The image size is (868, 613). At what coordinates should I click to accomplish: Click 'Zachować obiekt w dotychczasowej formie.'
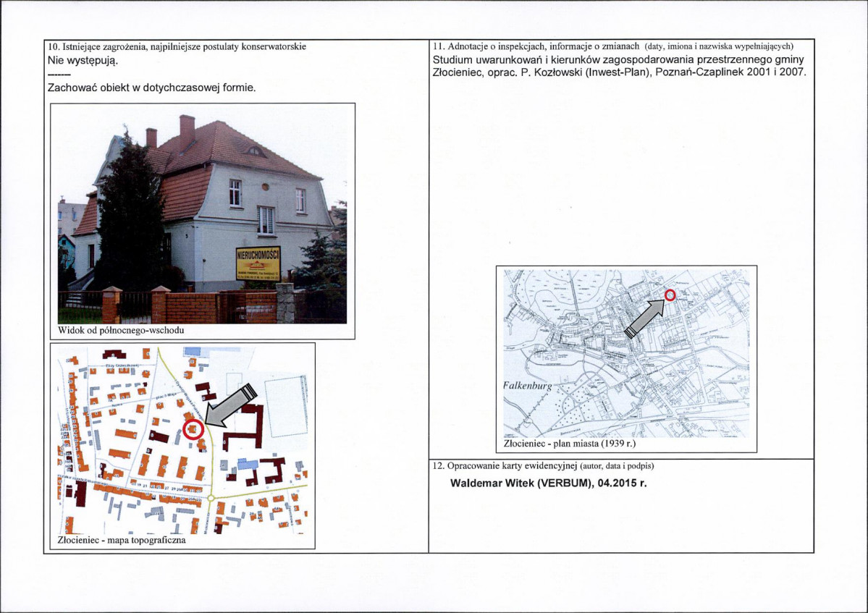point(152,88)
